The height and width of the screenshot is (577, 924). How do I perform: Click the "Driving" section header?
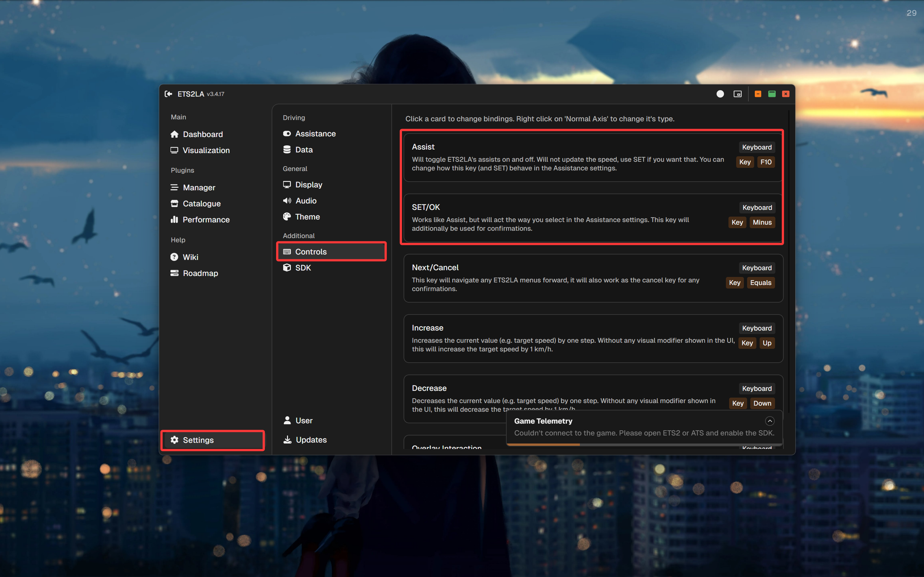294,117
